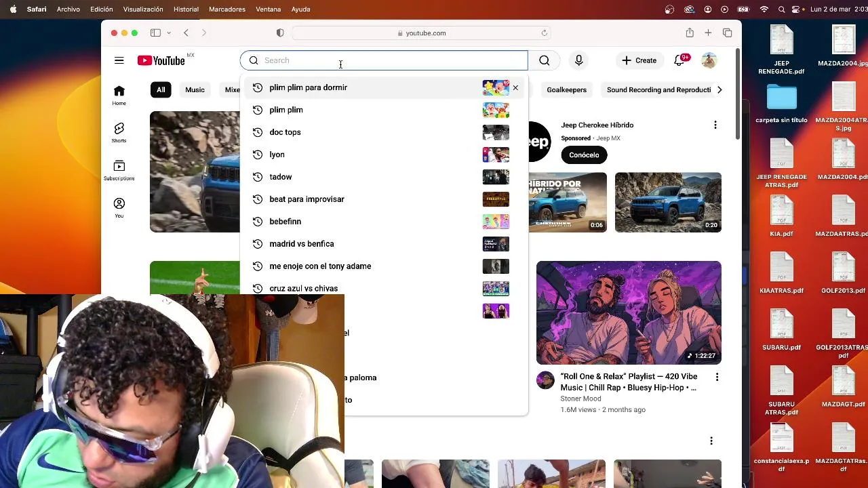Click the YouTube logo

tap(161, 60)
